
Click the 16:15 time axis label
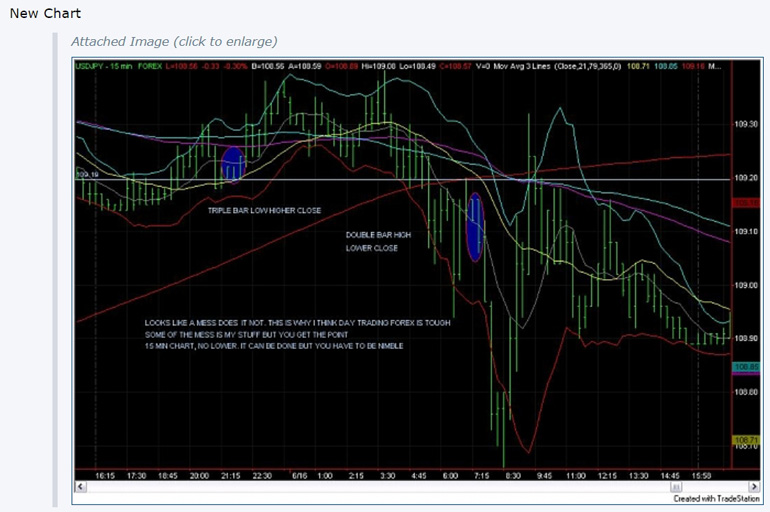(x=105, y=476)
